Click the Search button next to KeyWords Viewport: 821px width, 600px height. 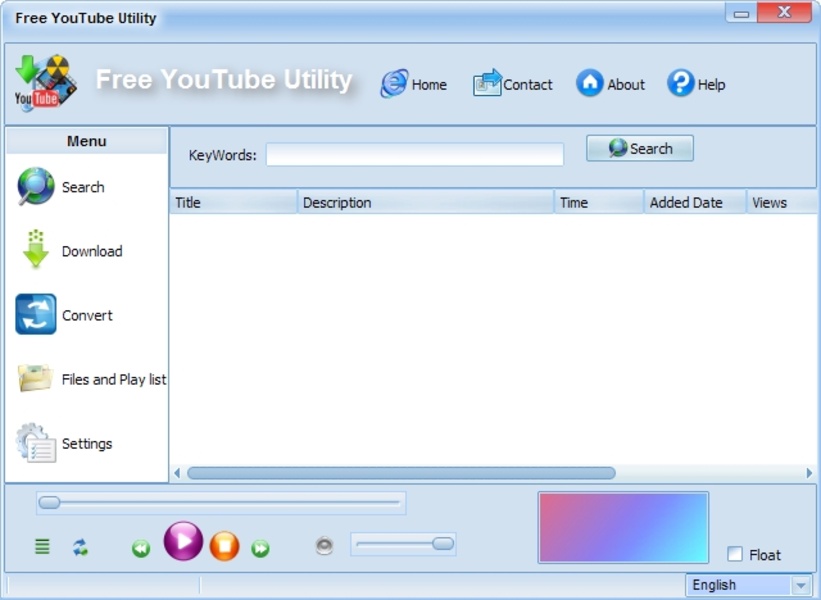[640, 149]
